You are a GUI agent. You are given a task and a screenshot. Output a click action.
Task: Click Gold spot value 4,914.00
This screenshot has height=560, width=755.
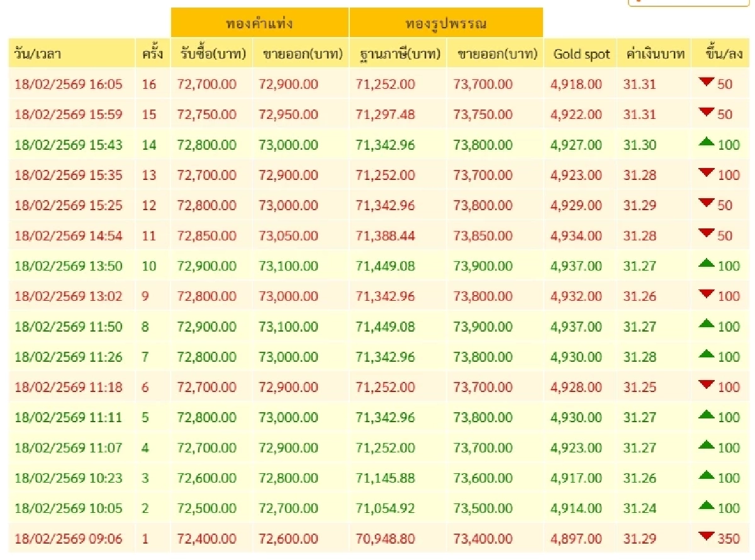(x=576, y=508)
